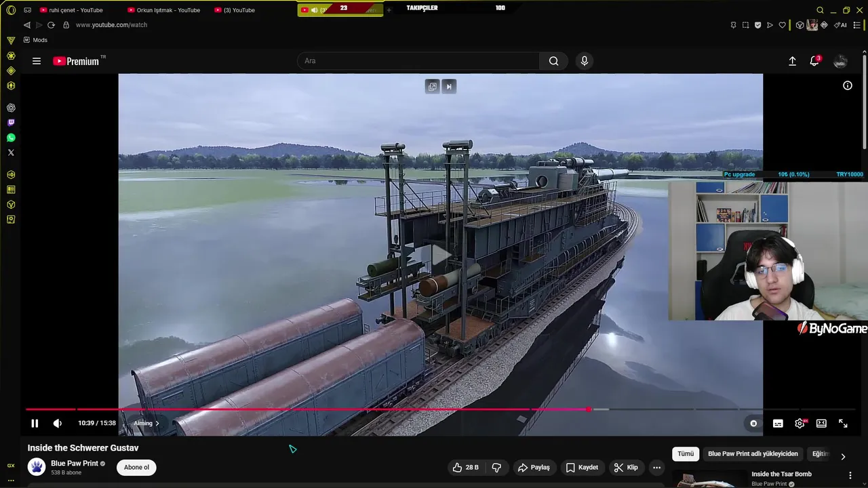868x488 pixels.
Task: Open the Twitch sidebar panel
Action: 11,123
